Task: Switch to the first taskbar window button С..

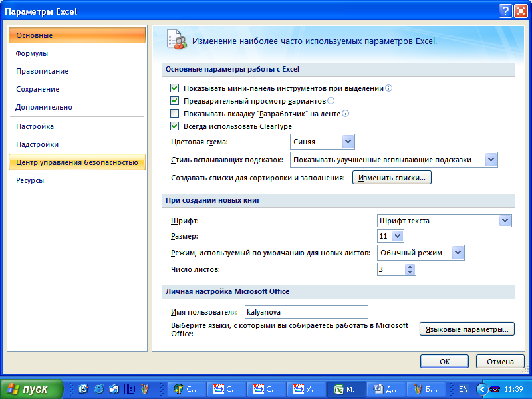Action: point(188,389)
